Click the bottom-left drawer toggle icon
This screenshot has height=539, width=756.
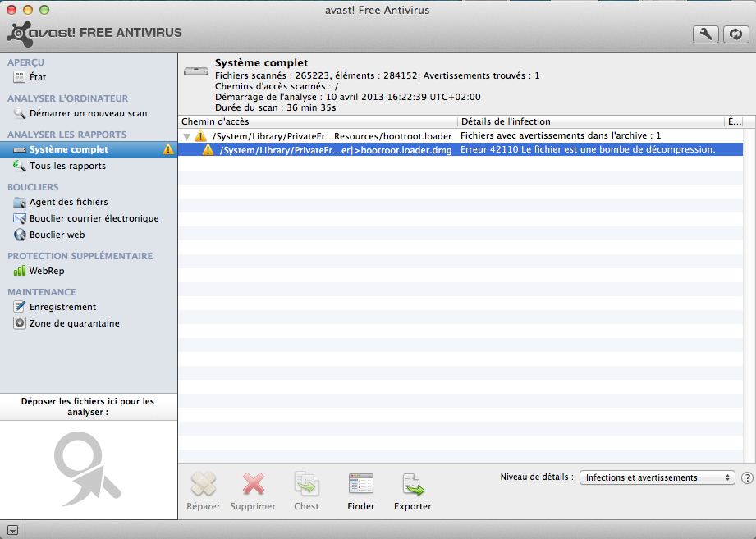[12, 530]
